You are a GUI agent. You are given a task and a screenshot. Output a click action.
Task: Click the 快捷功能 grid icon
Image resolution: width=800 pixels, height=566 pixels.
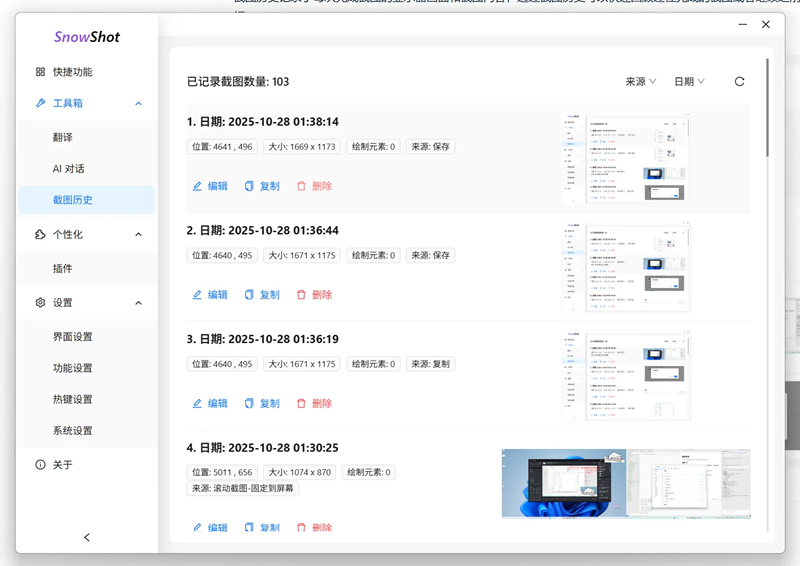pos(40,72)
